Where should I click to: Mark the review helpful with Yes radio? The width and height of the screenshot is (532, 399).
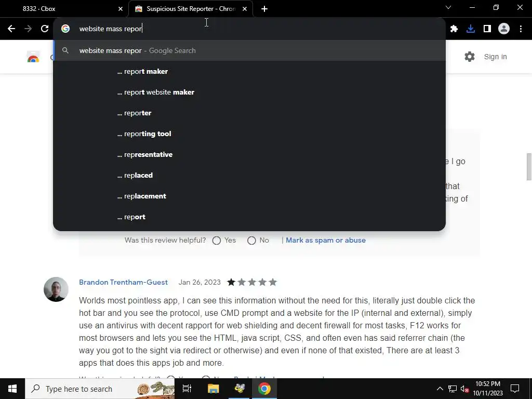[x=217, y=241]
